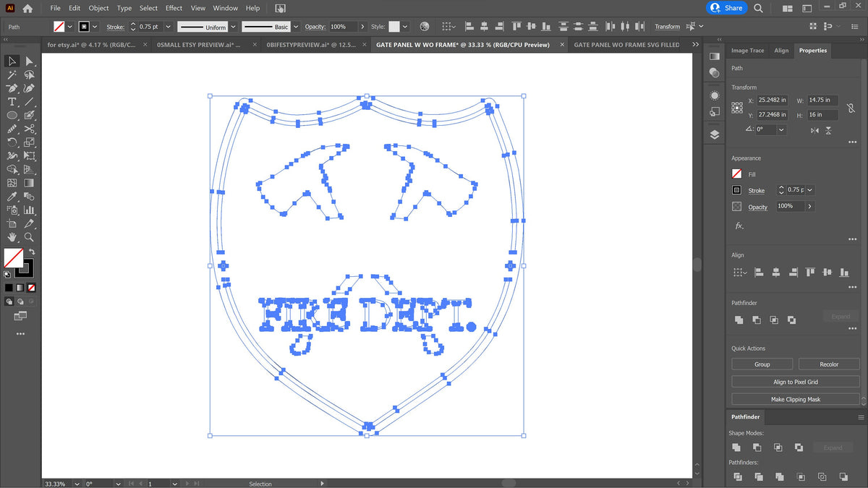Select the Scissors tool
Screen dimensions: 868x488
(30, 129)
